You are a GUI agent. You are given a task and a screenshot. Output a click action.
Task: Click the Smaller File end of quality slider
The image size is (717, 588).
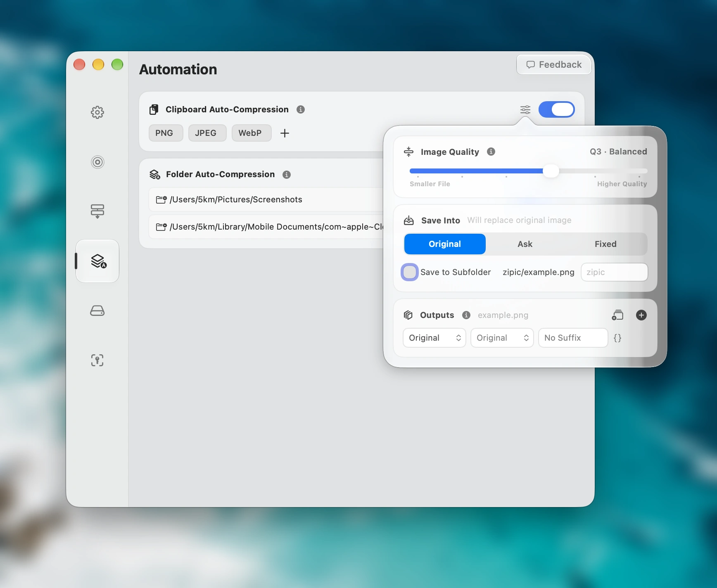[430, 184]
